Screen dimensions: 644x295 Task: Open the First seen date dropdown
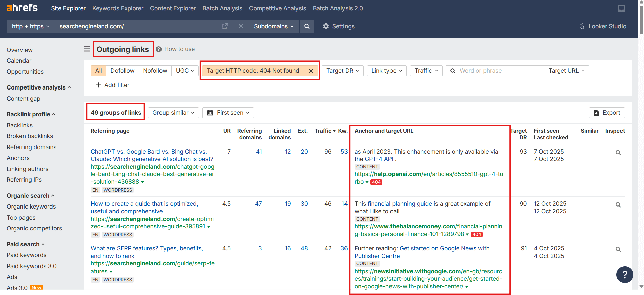coord(228,113)
